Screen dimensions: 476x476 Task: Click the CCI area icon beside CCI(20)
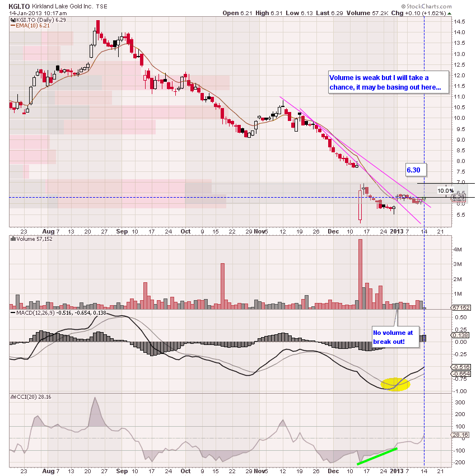(13, 397)
